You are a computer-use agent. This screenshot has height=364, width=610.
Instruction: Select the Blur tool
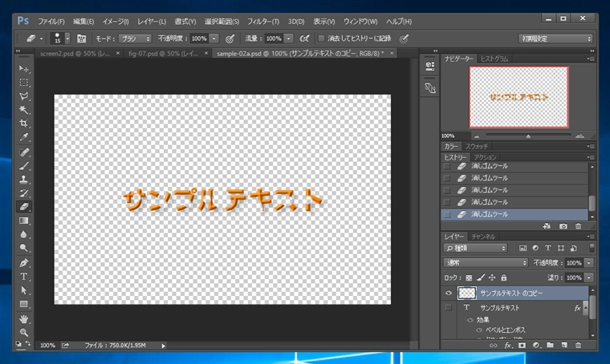click(x=24, y=234)
